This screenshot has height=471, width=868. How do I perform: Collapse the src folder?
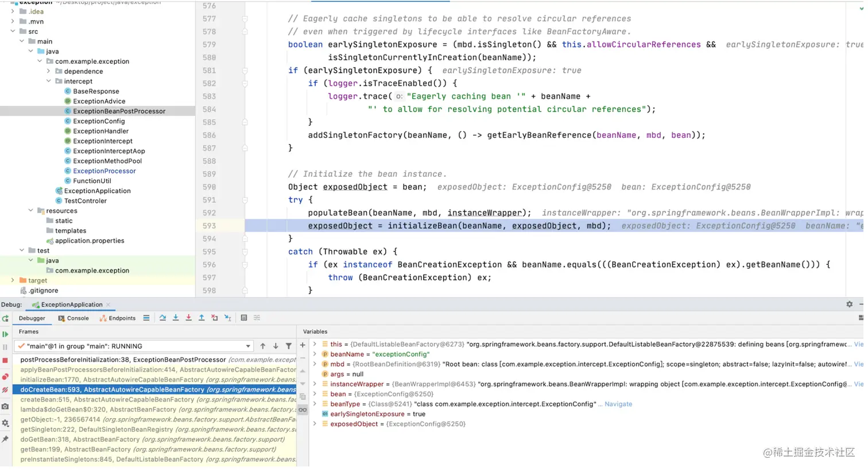pyautogui.click(x=13, y=32)
